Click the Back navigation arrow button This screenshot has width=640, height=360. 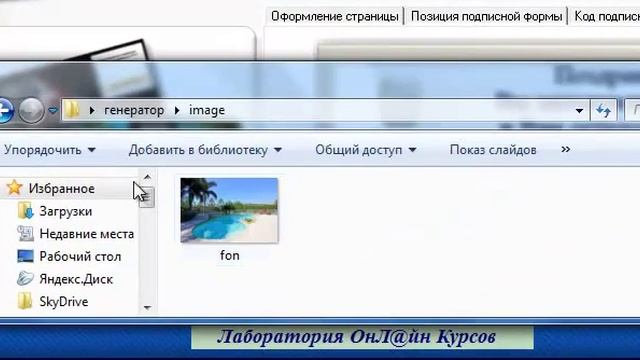(5, 110)
